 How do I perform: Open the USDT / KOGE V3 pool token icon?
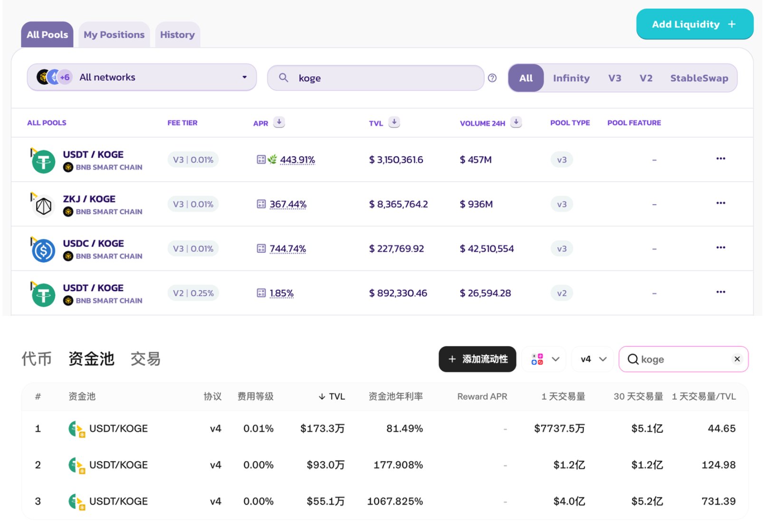(43, 161)
